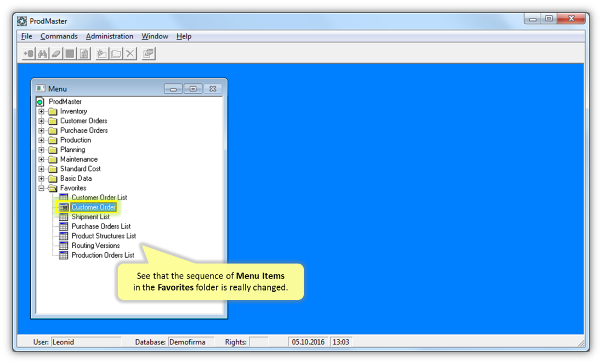Click the Basic Data folder icon
The width and height of the screenshot is (602, 364).
coord(53,179)
